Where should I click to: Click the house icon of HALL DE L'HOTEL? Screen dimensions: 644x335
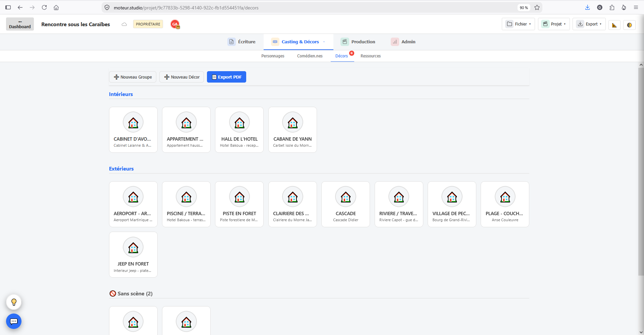coord(239,123)
